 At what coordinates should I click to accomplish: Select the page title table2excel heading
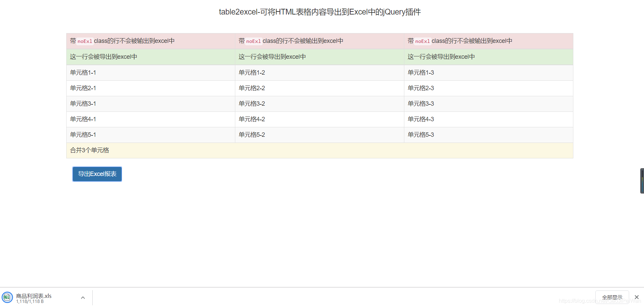pyautogui.click(x=320, y=12)
